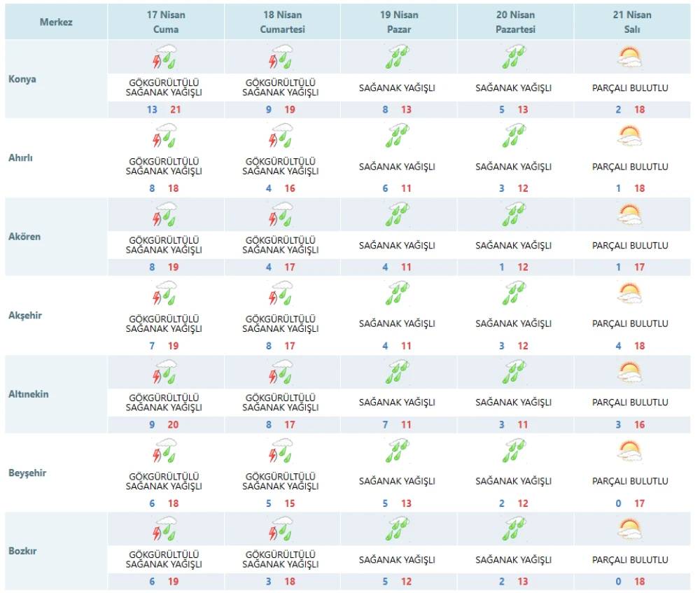Open the Konya city row label
This screenshot has width=700, height=593.
[22, 79]
